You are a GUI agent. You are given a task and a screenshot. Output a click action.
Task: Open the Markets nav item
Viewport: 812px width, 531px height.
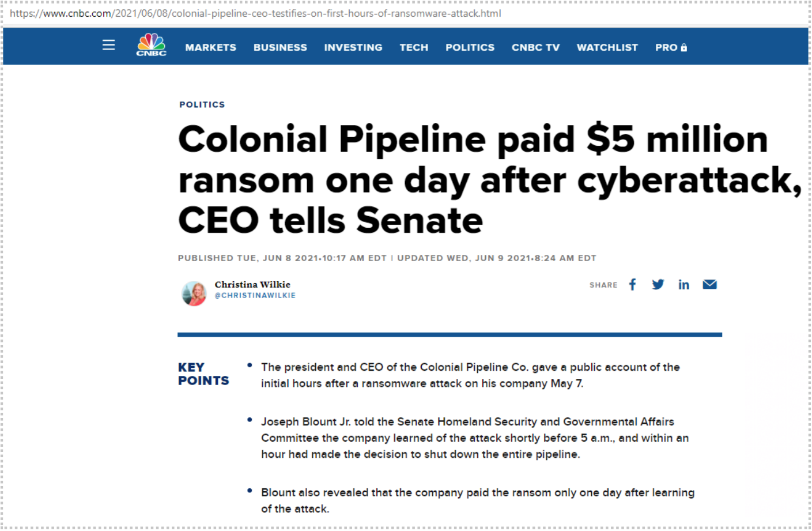[210, 47]
